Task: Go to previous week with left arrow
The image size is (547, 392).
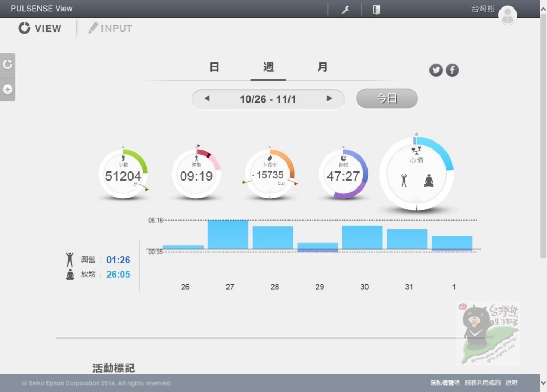Action: (x=207, y=99)
